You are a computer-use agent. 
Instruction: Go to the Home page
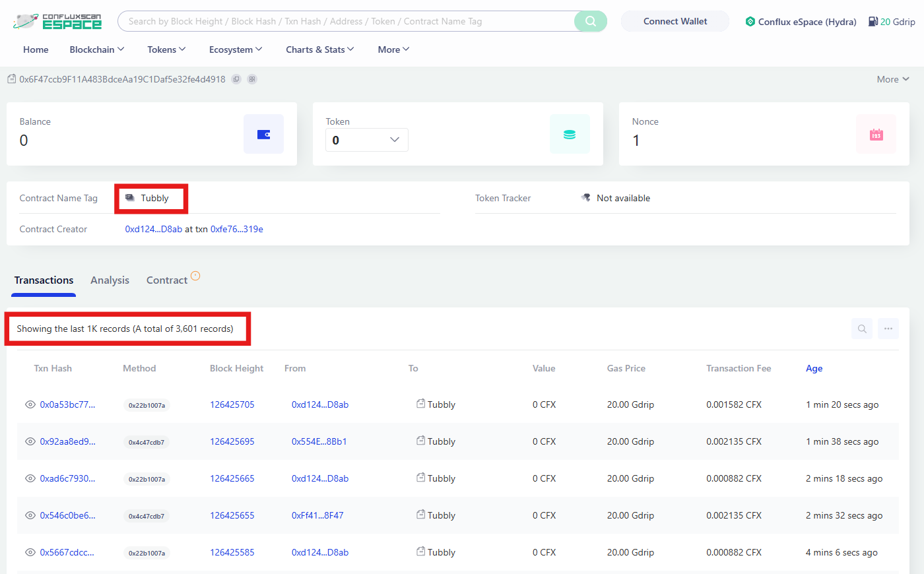click(36, 49)
